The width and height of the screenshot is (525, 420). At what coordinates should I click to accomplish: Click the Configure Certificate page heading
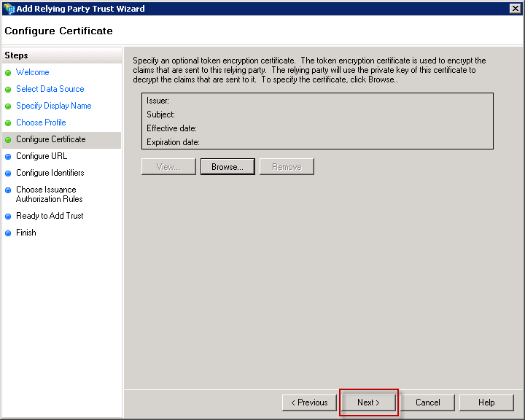point(58,31)
